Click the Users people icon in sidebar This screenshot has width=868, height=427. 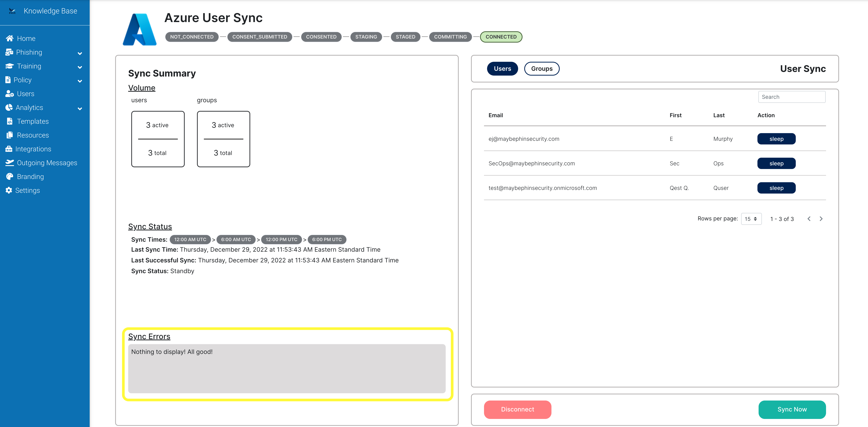[9, 94]
